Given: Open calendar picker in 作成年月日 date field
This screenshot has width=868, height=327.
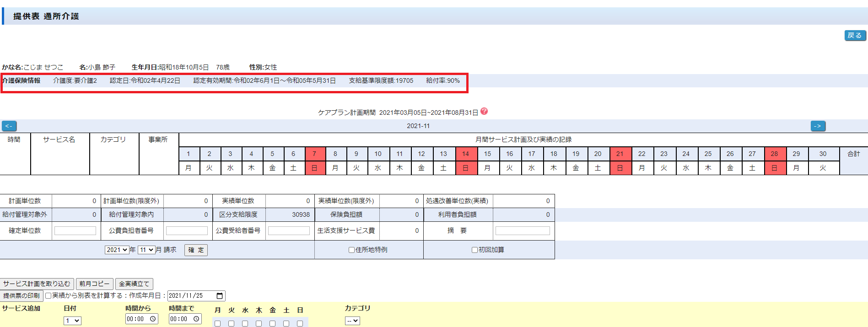Looking at the screenshot, I should coord(220,296).
